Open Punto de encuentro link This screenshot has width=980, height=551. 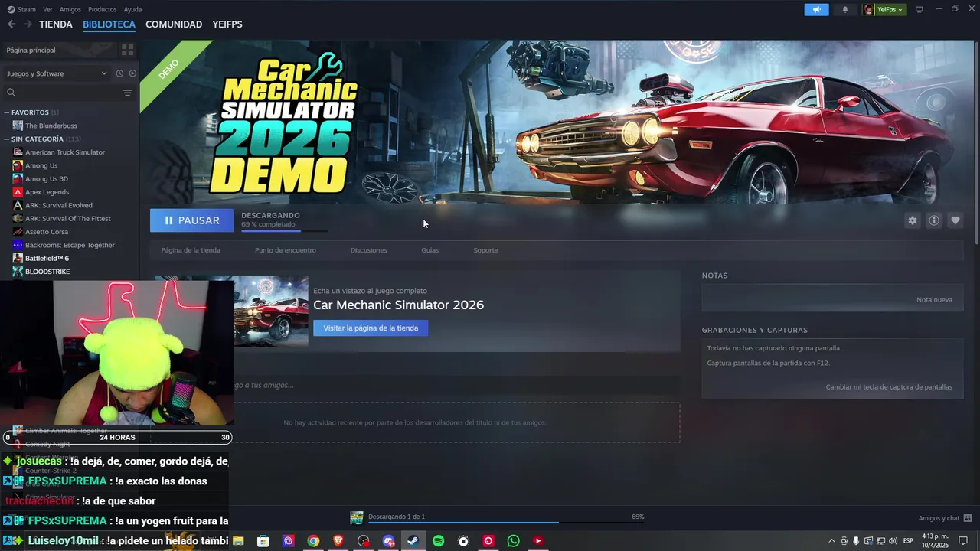tap(285, 250)
